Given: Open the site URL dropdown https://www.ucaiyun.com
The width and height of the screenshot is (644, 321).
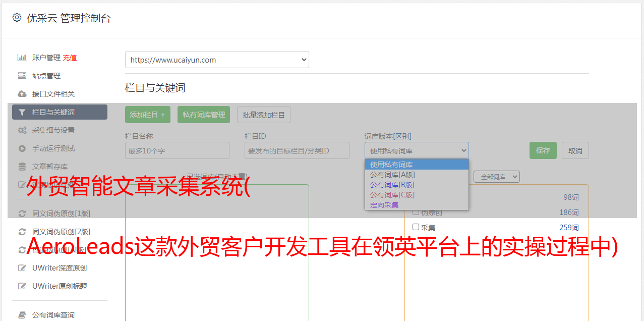Looking at the screenshot, I should [217, 60].
